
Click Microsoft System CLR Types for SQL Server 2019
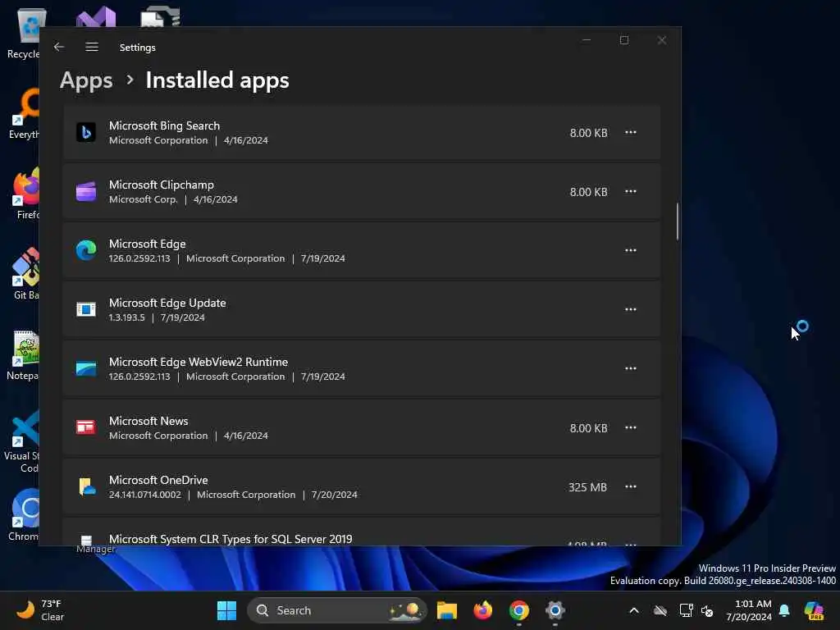tap(231, 539)
